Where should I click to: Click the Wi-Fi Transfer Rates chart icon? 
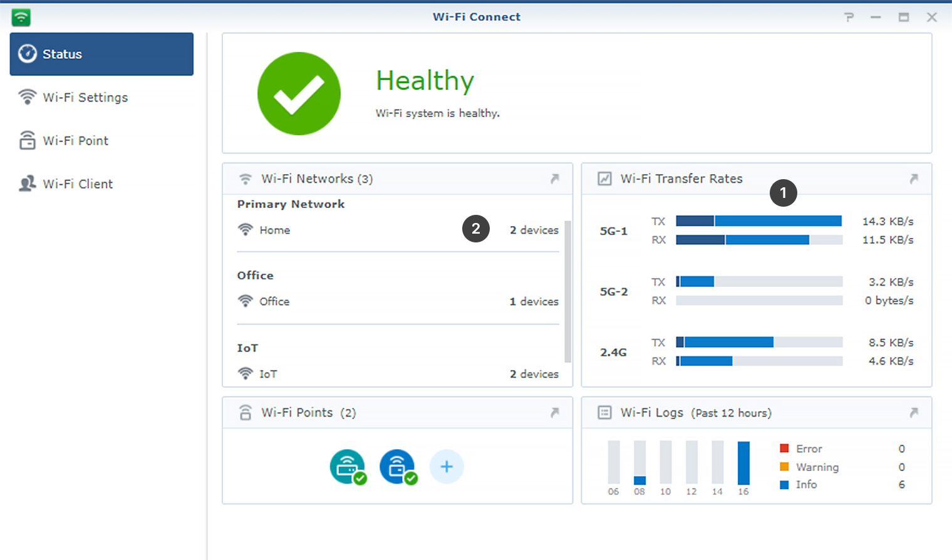tap(604, 179)
